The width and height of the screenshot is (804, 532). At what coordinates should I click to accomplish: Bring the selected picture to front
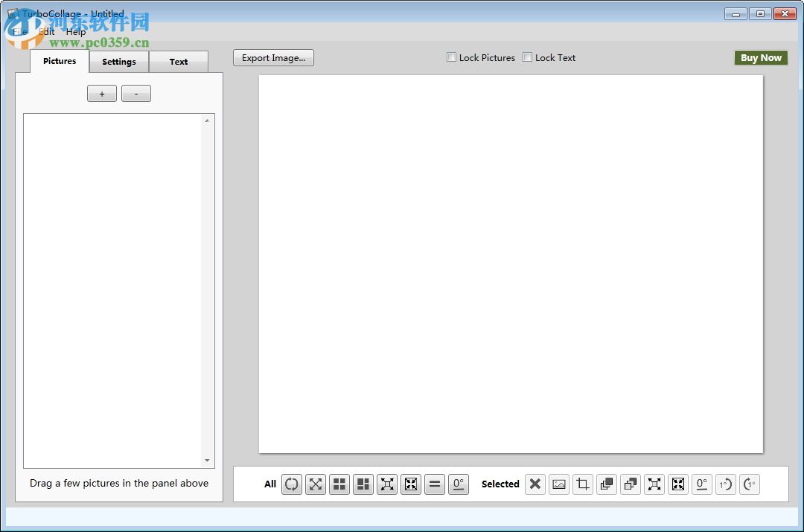point(607,484)
